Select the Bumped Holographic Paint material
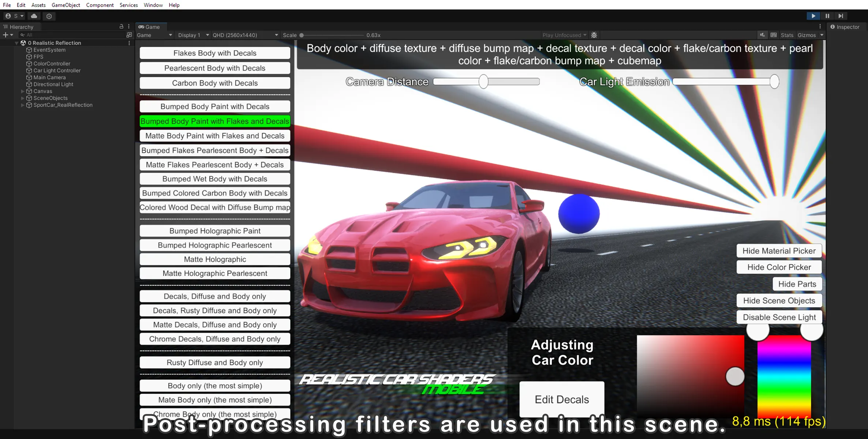 (x=215, y=231)
